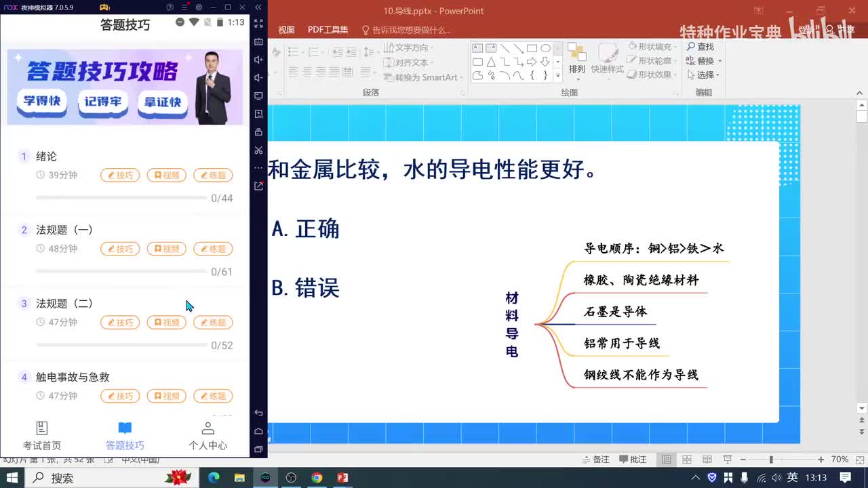Click Windows taskbar search box

pyautogui.click(x=95, y=478)
